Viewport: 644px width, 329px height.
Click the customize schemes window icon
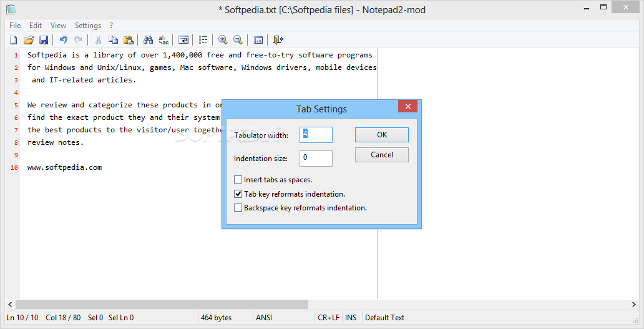[258, 40]
